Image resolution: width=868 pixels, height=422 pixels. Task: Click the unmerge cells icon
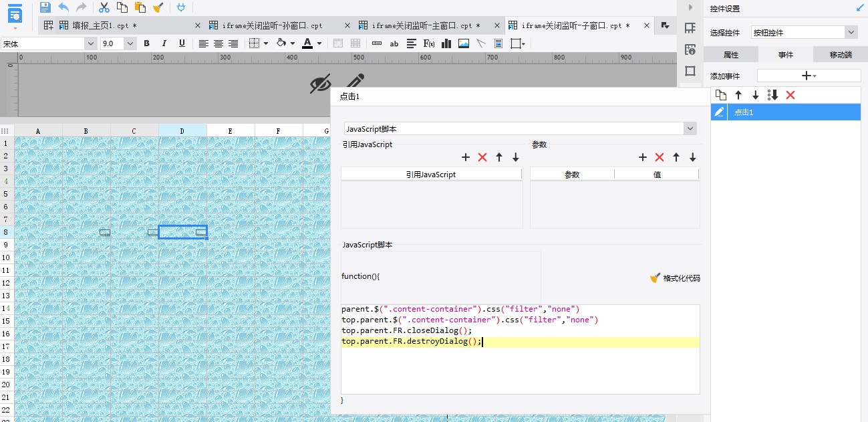tap(355, 43)
